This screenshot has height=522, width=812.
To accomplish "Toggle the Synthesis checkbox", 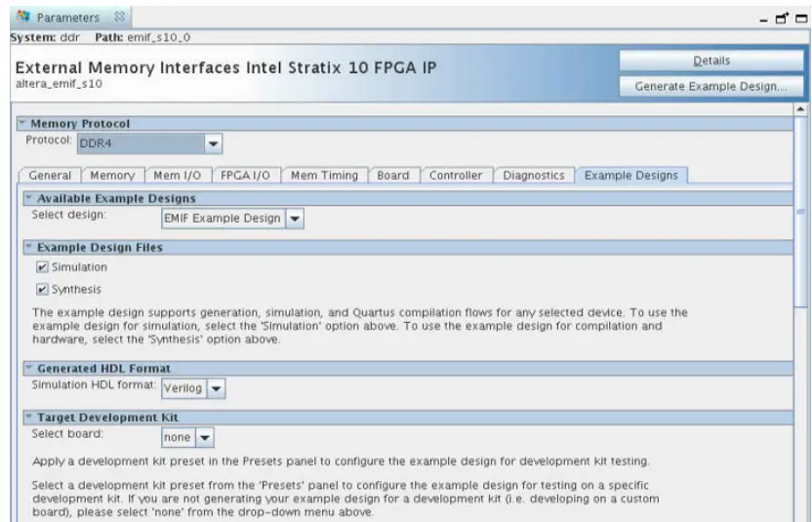I will click(43, 290).
